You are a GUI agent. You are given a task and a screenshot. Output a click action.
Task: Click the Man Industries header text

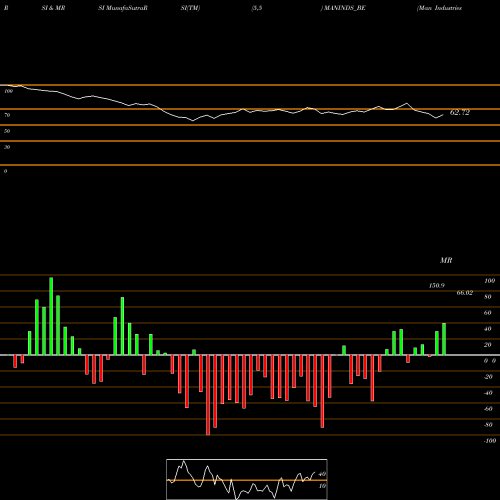tap(439, 8)
